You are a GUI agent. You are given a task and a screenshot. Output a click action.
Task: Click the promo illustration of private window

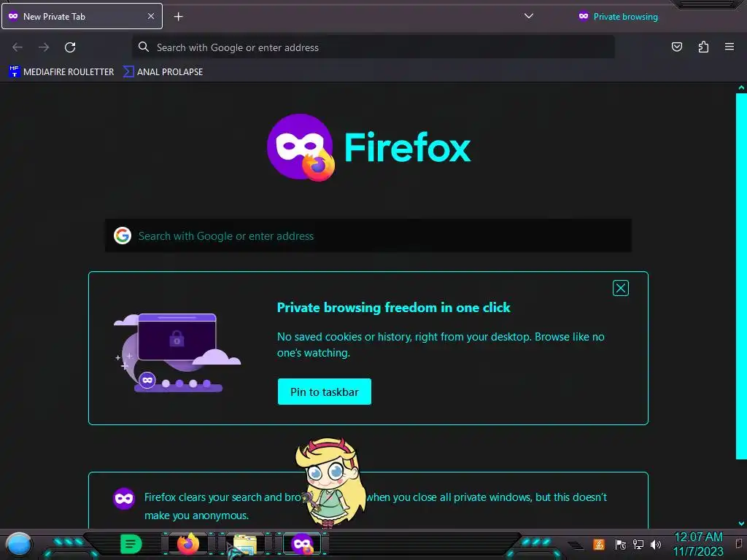177,352
